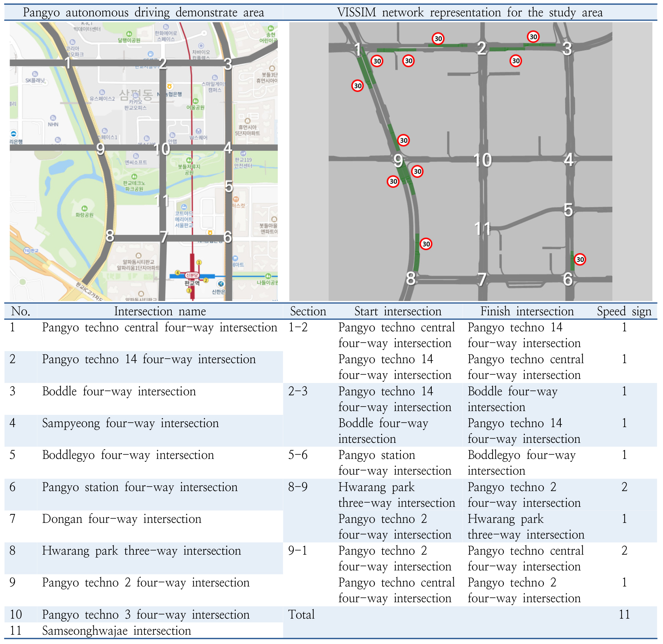663x644 pixels.
Task: Click intersection number 1 on the Pangyo street map
Action: coord(68,63)
